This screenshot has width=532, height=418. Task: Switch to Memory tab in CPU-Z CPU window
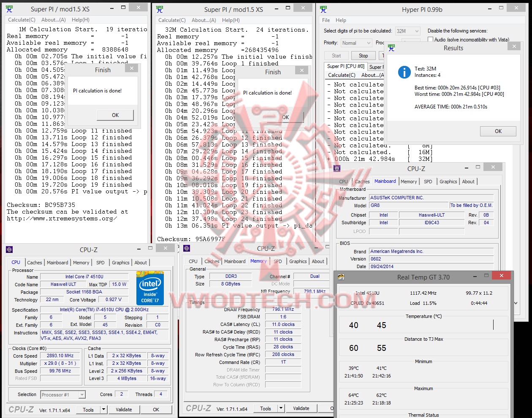[81, 263]
